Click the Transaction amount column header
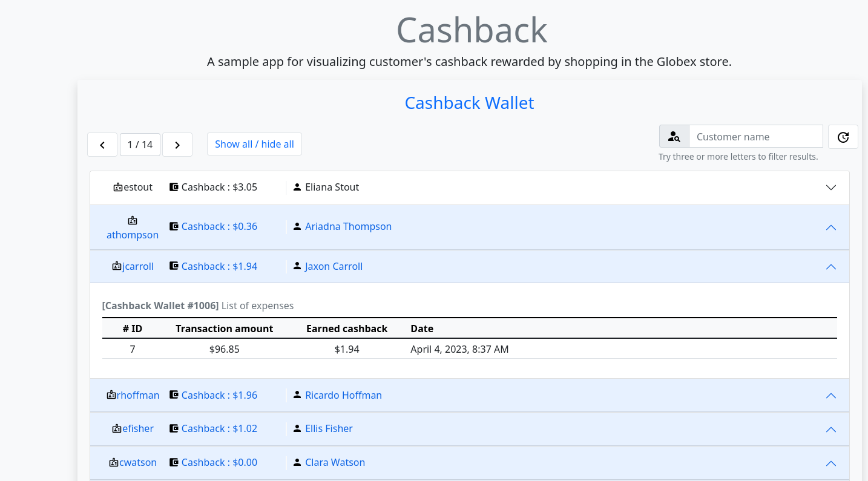The image size is (868, 481). pos(224,329)
